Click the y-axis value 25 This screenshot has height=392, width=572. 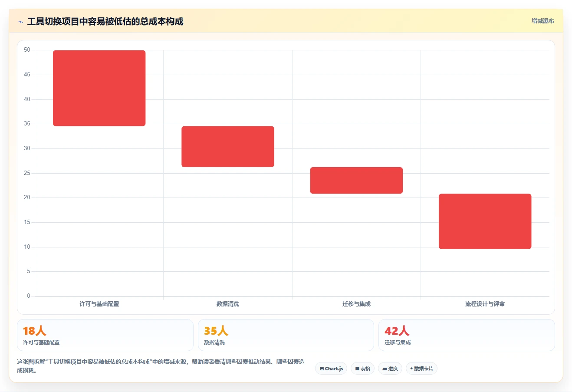(x=27, y=173)
